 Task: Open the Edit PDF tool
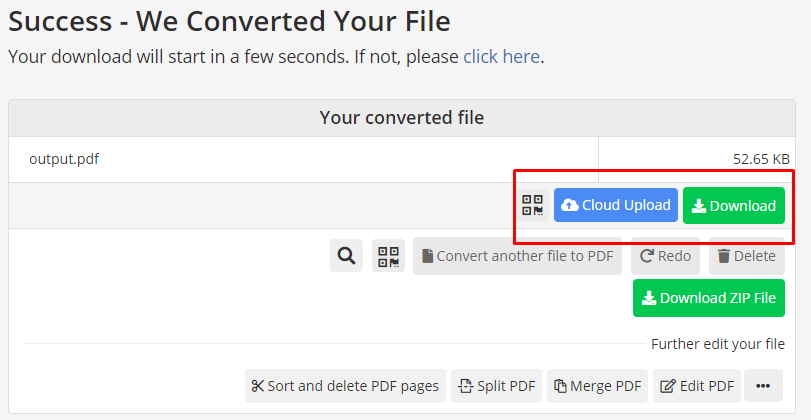tap(697, 386)
